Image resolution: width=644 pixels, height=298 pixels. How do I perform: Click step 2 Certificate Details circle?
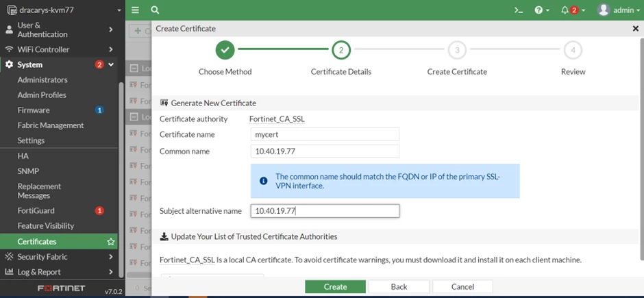[341, 50]
